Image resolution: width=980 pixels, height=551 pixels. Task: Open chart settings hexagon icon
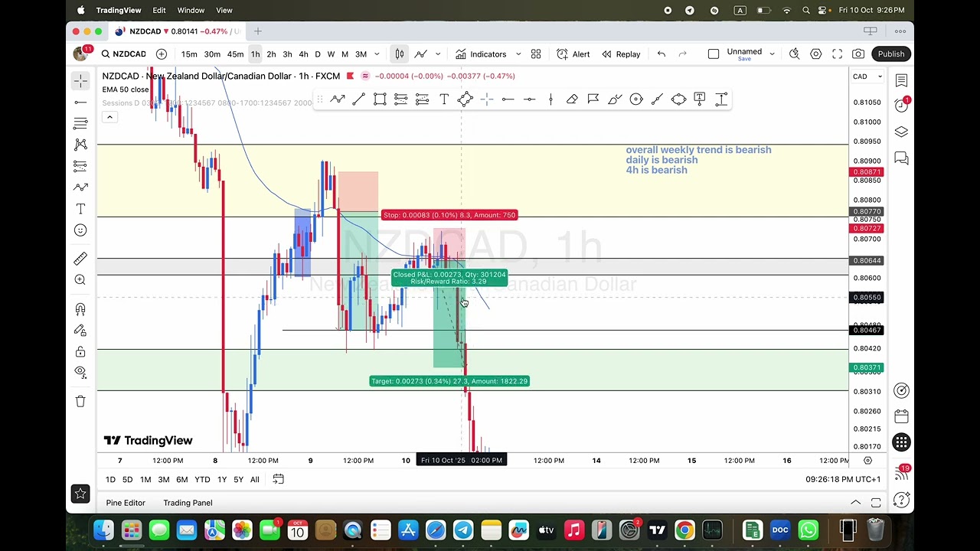816,54
